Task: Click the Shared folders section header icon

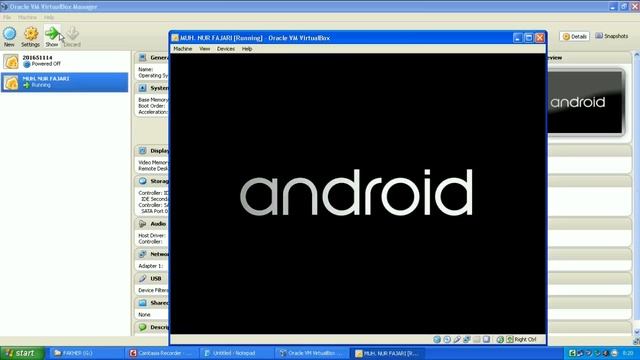Action: [142, 303]
